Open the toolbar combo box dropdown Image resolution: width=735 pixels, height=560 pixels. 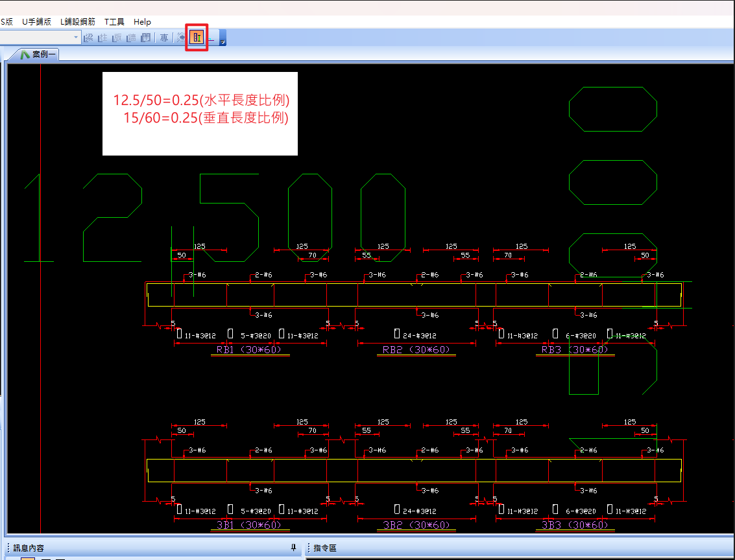[76, 38]
